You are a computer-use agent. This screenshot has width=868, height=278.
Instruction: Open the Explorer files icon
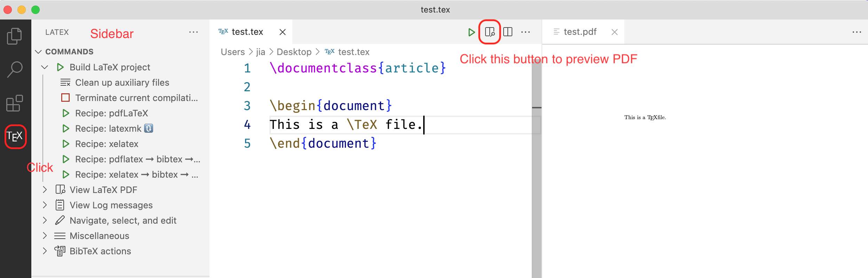14,36
